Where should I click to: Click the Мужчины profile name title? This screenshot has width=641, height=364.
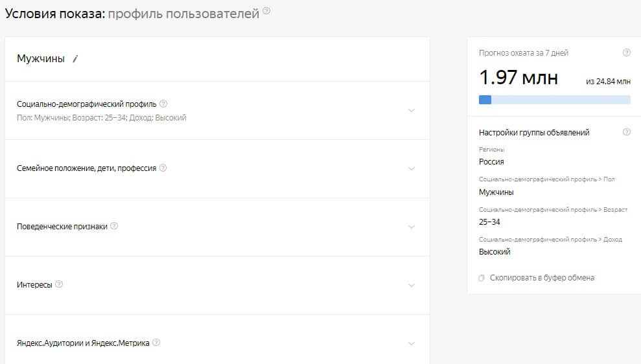[41, 59]
